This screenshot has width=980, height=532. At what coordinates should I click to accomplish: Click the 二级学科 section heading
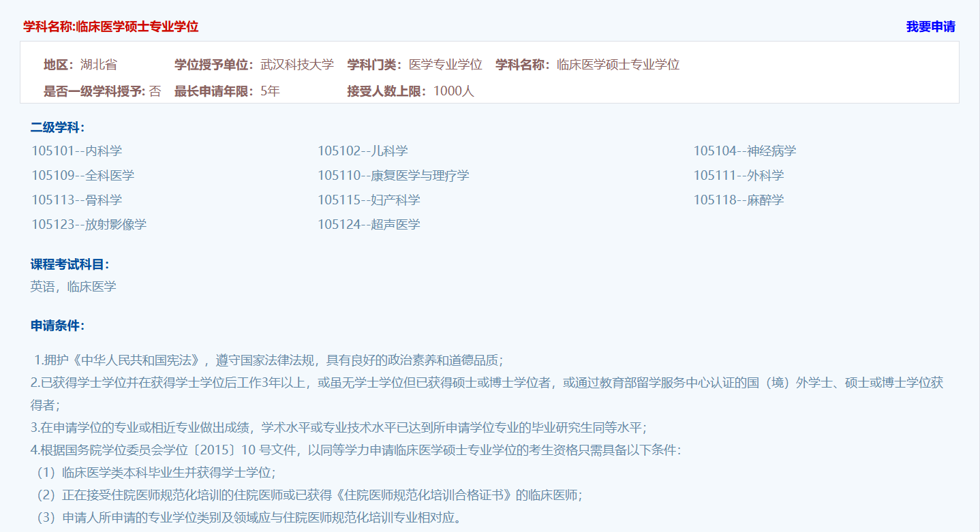pos(58,127)
